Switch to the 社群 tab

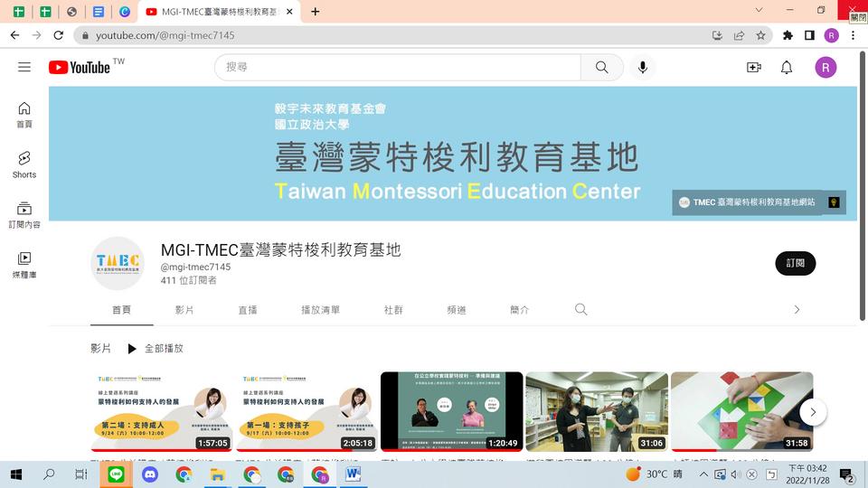click(393, 310)
